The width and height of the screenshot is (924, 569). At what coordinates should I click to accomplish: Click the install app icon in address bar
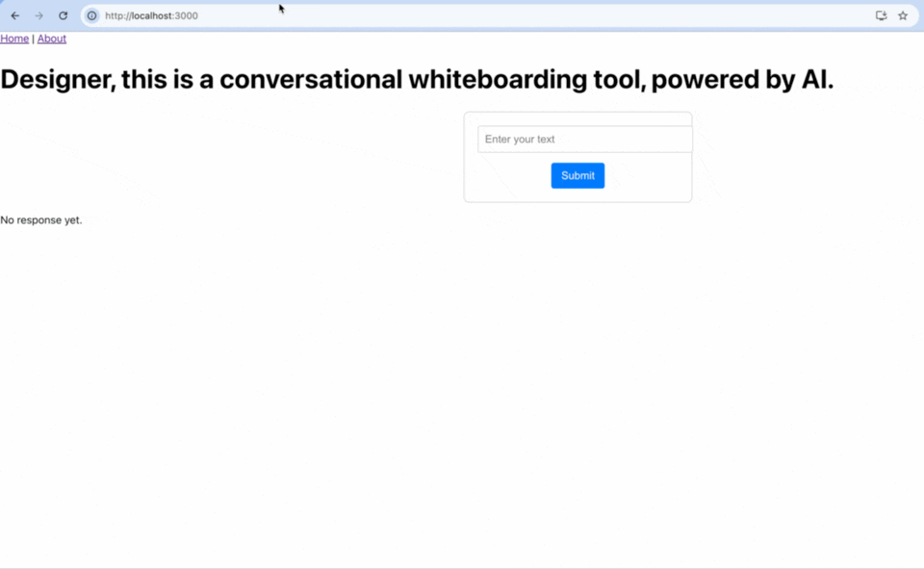881,15
